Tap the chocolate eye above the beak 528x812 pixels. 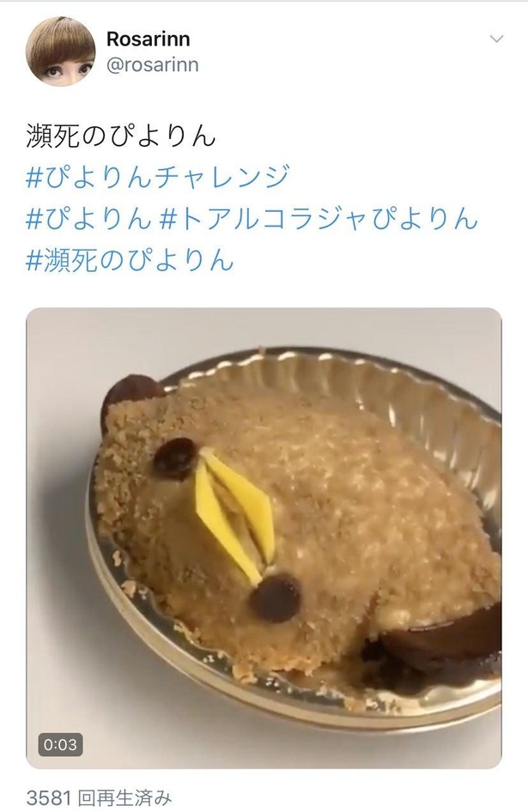point(176,458)
